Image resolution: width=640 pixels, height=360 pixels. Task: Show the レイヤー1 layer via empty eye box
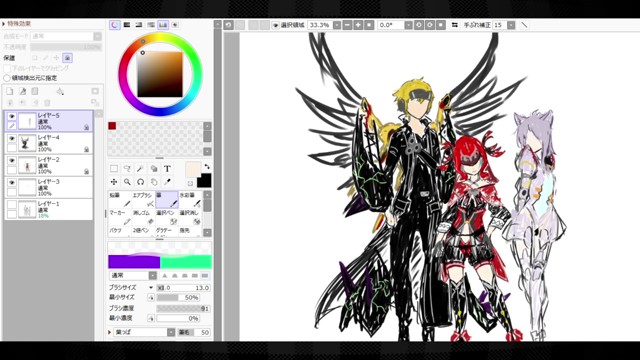[12, 204]
